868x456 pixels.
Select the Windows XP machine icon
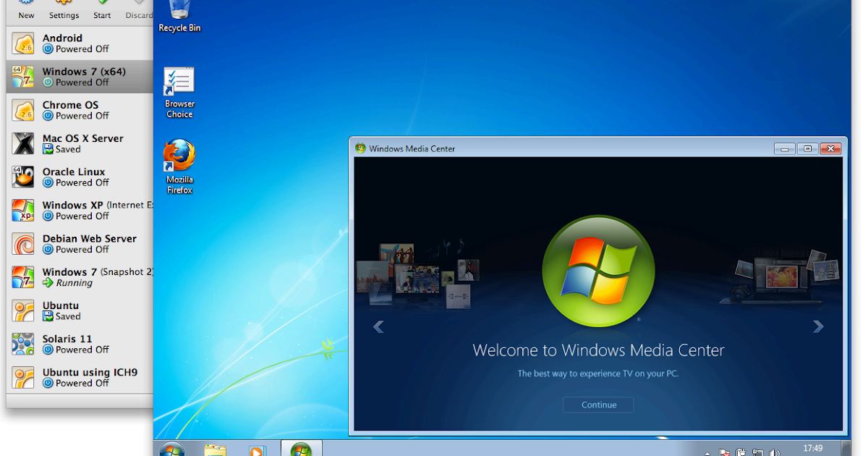click(23, 210)
